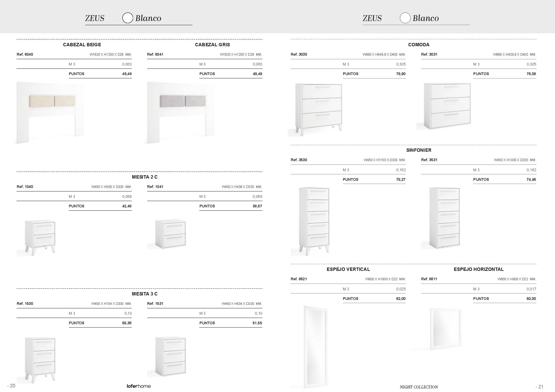
Task: Click page number 21 in footer
Action: pyautogui.click(x=540, y=387)
